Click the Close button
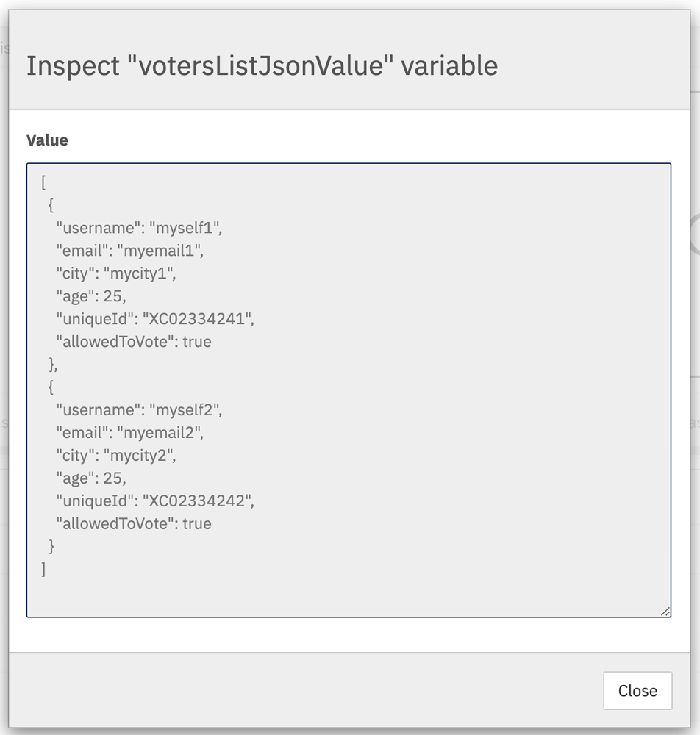 coord(637,690)
